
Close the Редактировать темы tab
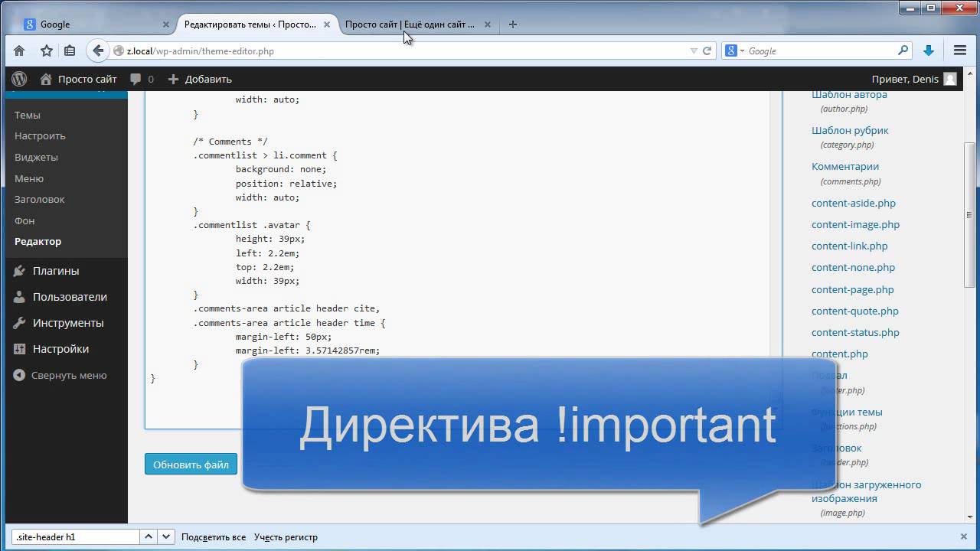pyautogui.click(x=327, y=24)
